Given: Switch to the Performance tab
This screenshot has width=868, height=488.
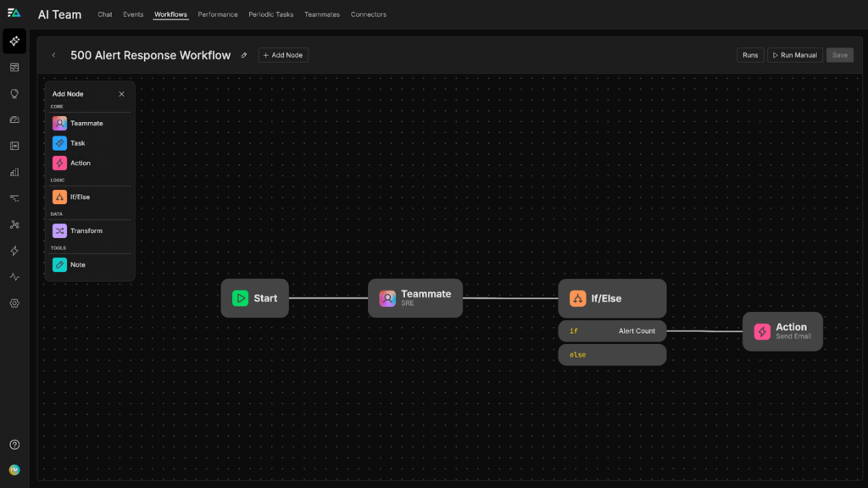Looking at the screenshot, I should [218, 14].
